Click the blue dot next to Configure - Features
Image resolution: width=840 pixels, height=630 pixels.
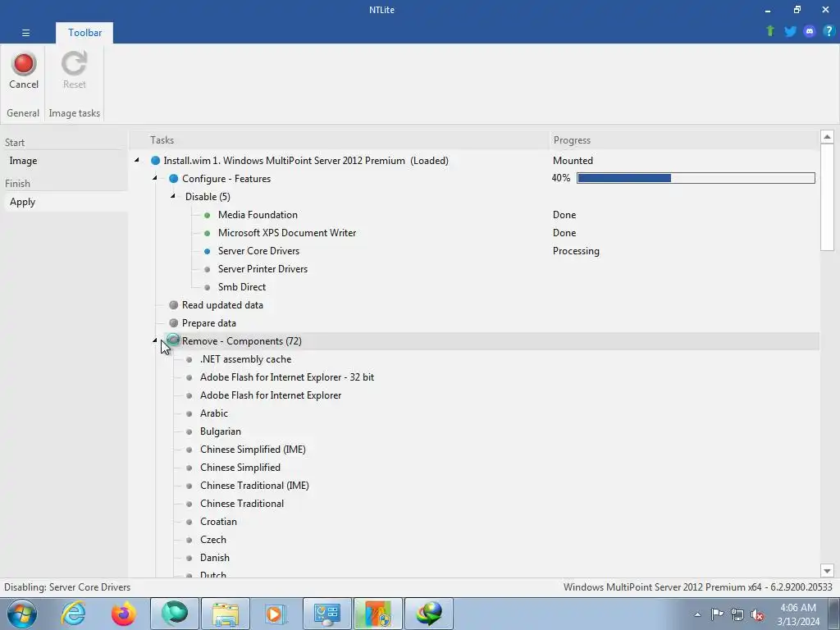click(x=174, y=178)
